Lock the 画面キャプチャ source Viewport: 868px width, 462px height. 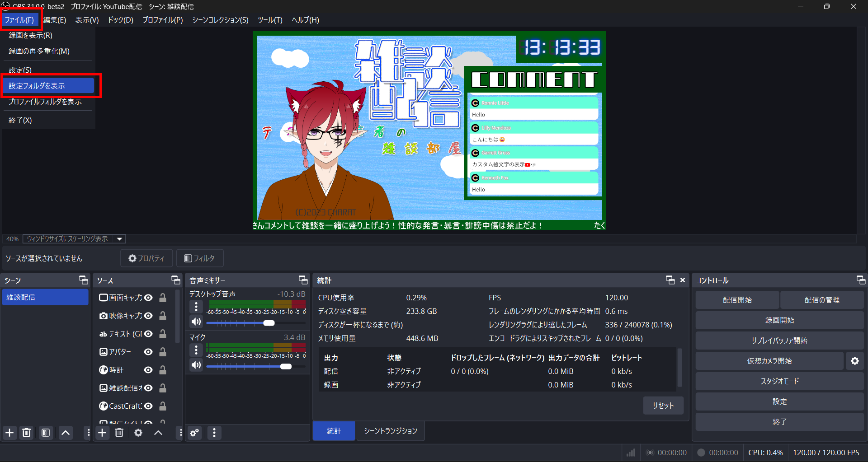163,298
